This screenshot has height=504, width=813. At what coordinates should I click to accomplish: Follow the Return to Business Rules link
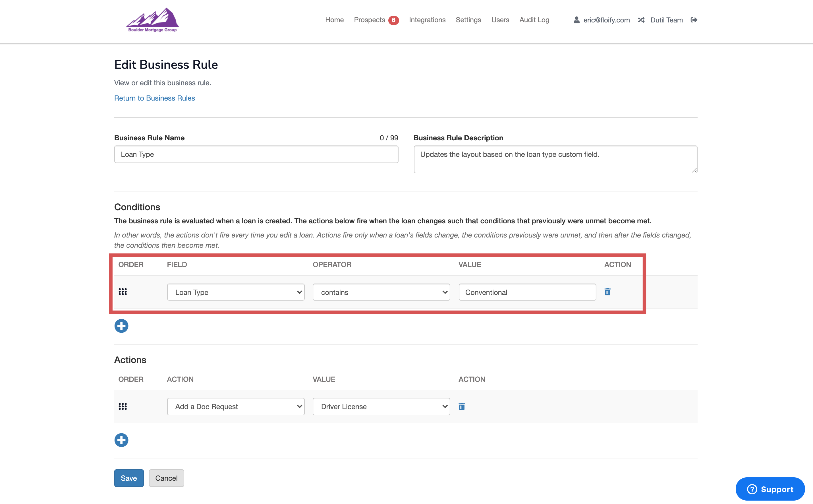[154, 98]
